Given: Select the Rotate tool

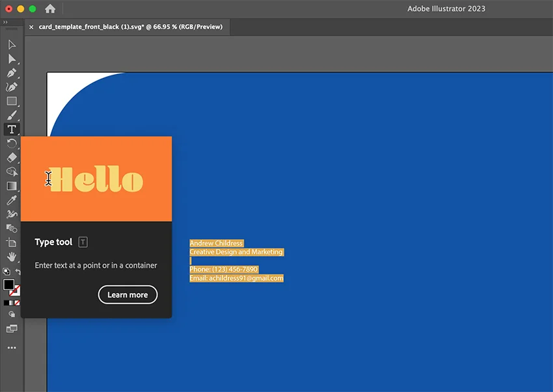Looking at the screenshot, I should click(12, 144).
